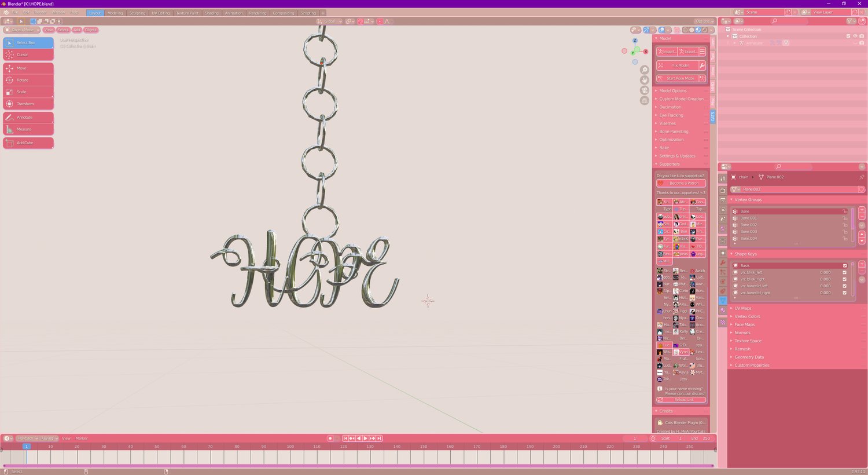Open the Object Data properties tab
The width and height of the screenshot is (868, 475).
[x=723, y=301]
